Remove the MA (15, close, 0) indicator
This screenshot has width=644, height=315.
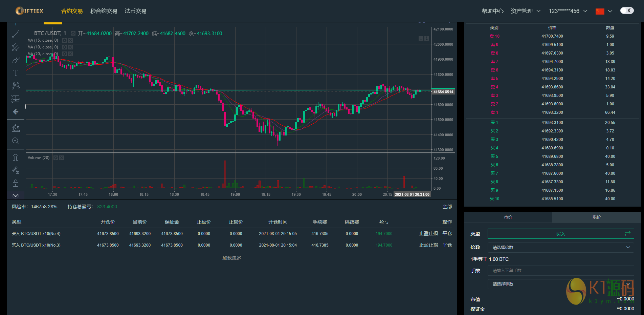pyautogui.click(x=70, y=40)
